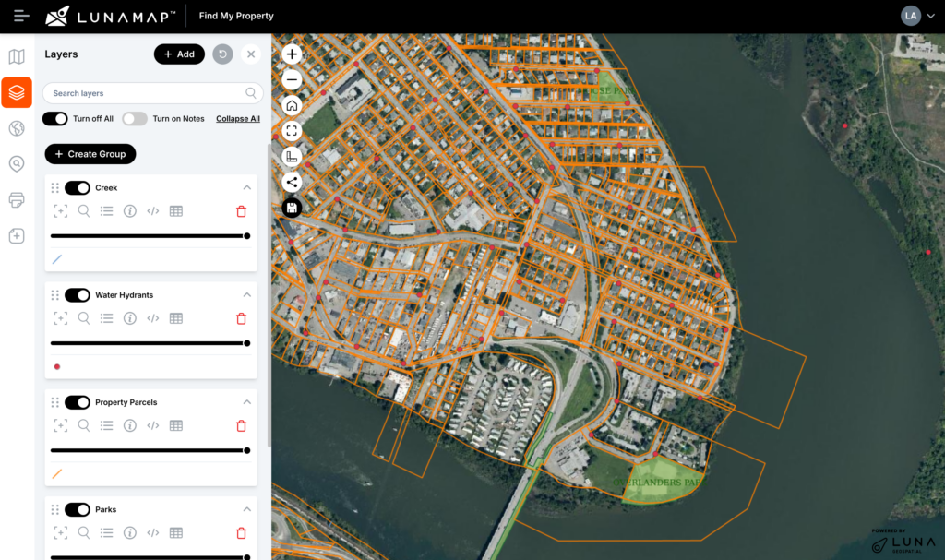Collapse the Property Parcels layer card

(x=247, y=402)
